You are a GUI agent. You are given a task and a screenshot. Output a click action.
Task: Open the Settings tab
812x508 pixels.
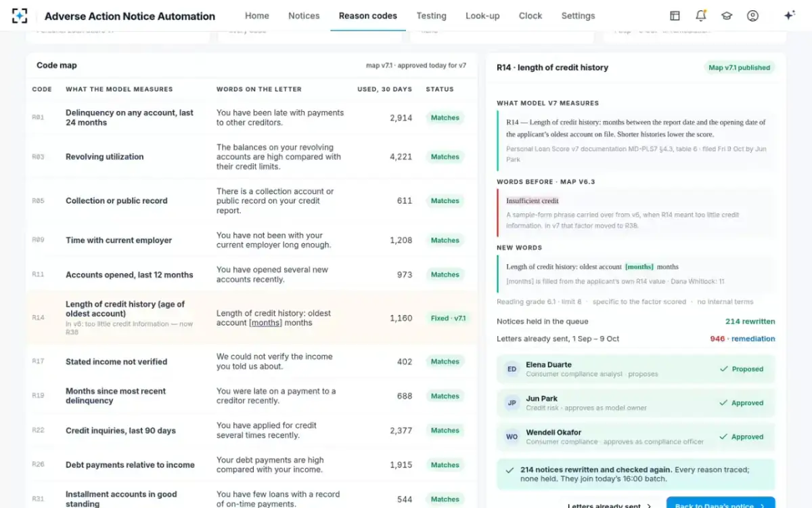click(x=578, y=16)
